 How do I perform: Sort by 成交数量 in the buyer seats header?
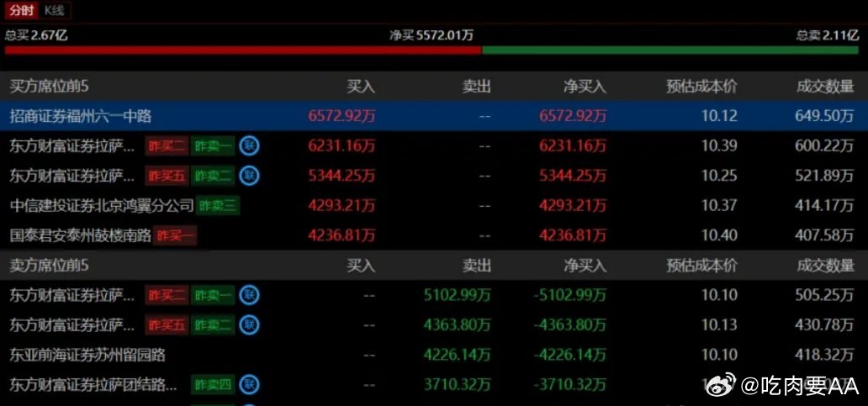coord(825,87)
